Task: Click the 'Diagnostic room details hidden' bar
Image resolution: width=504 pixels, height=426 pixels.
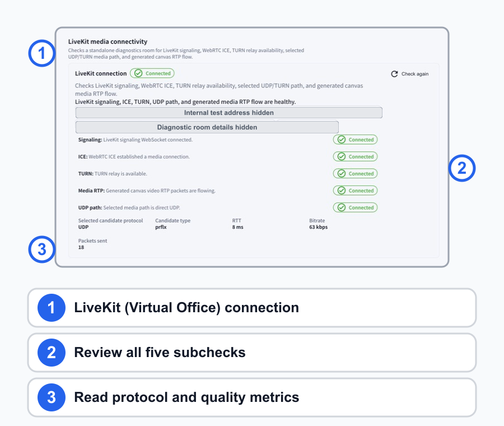Action: pyautogui.click(x=207, y=127)
